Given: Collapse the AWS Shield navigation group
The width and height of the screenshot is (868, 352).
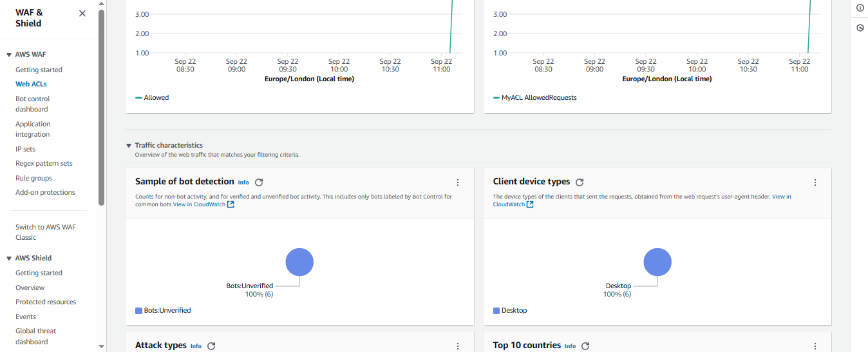Looking at the screenshot, I should (x=9, y=258).
